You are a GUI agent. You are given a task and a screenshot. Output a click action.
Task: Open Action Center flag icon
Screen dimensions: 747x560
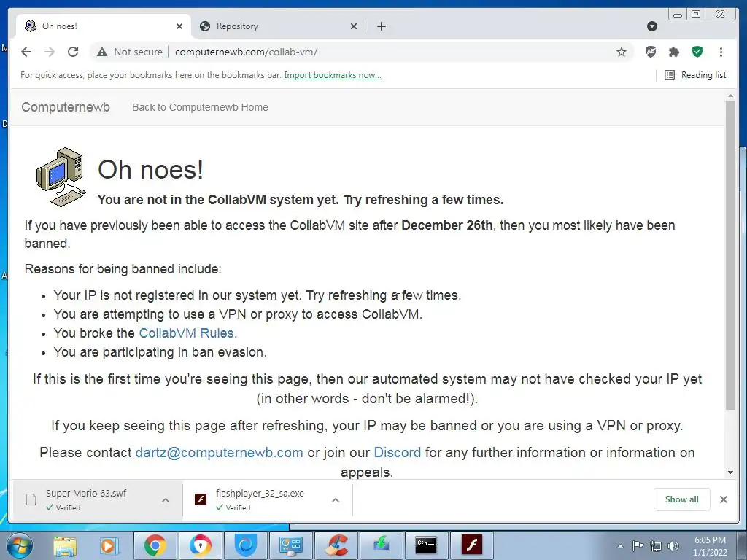[638, 546]
